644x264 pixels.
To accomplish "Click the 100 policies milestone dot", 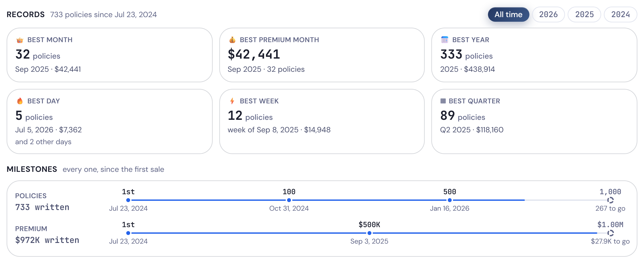I will [x=289, y=200].
